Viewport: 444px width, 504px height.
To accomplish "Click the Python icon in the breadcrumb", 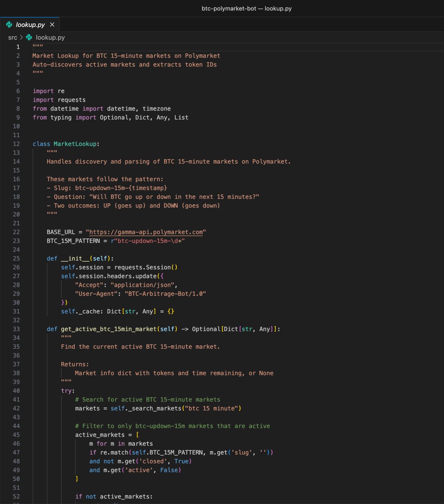I will click(x=29, y=37).
